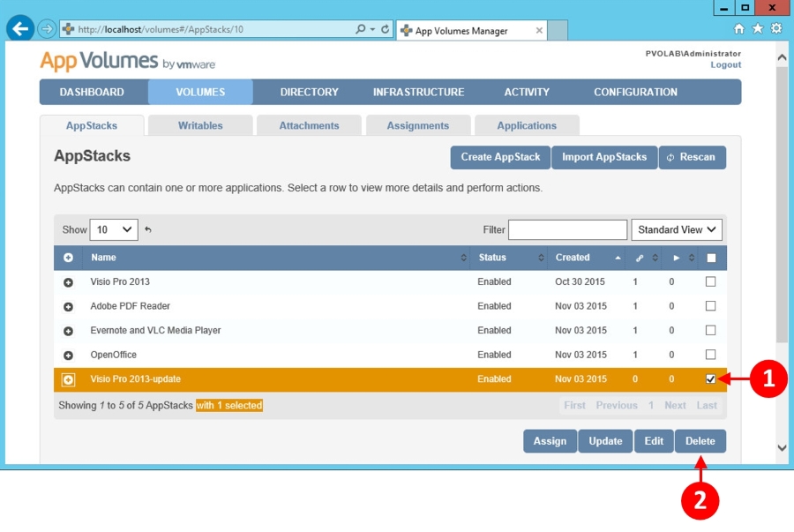Check Evernote and VLC Media Player checkbox
This screenshot has width=794, height=532.
(x=710, y=330)
